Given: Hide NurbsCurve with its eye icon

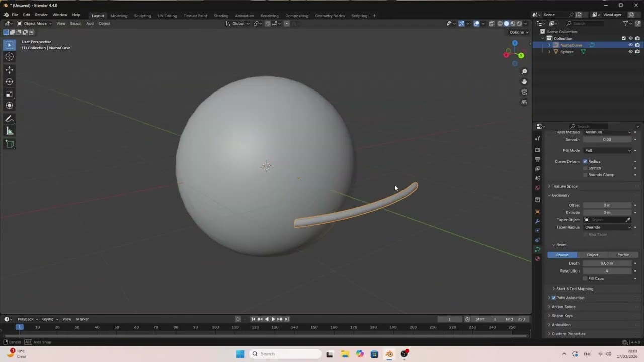Looking at the screenshot, I should [x=630, y=45].
